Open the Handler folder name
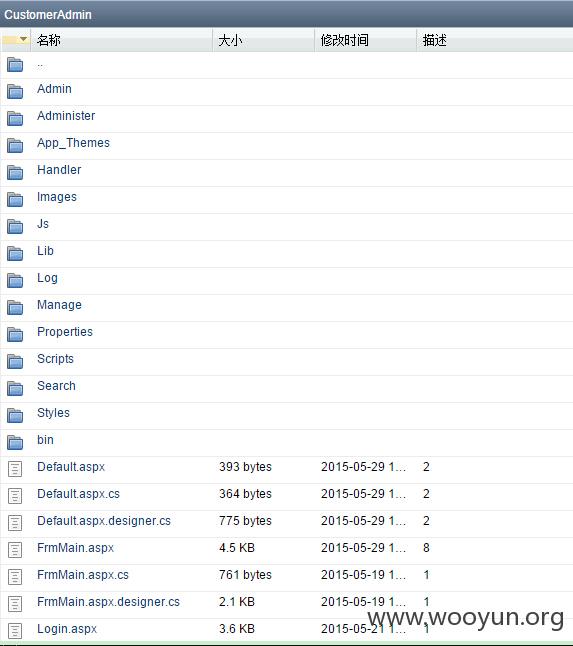 (x=59, y=170)
